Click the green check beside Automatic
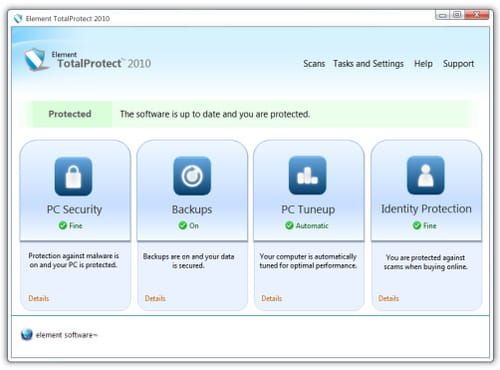Screen dimensions: 500x370 click(289, 226)
